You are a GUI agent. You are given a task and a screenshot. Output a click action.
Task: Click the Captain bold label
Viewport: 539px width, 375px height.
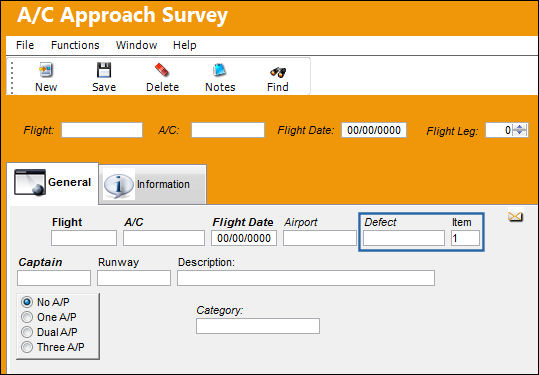coord(40,262)
